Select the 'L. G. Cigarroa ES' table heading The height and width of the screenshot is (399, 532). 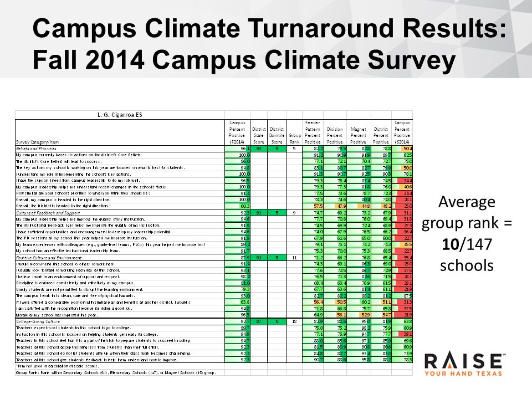coord(120,115)
